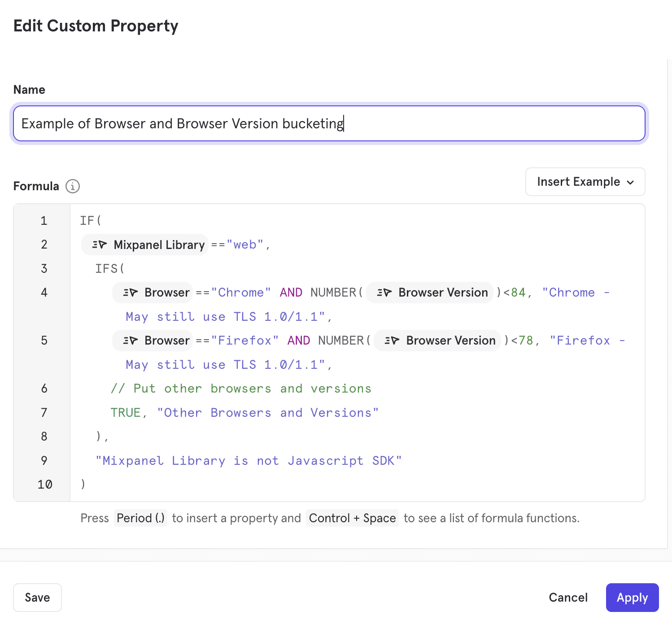Viewport: 672px width, 629px height.
Task: Focus the Name input field
Action: [x=329, y=123]
